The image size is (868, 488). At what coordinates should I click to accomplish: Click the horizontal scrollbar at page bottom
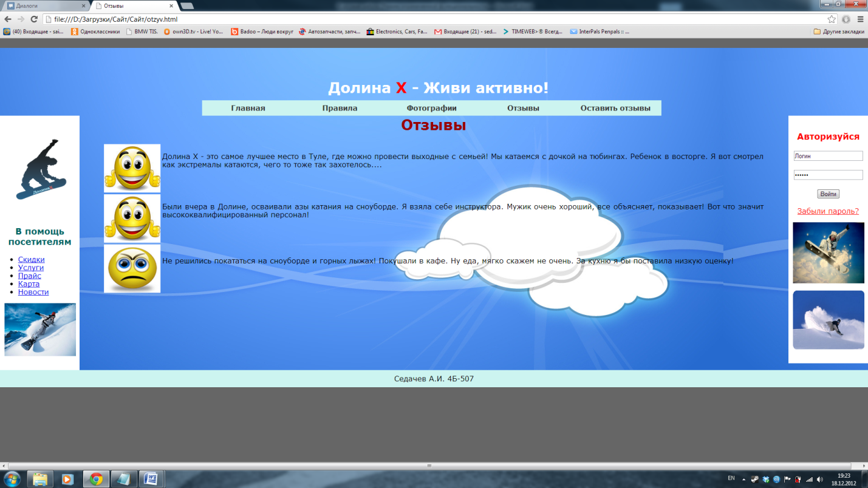[x=429, y=466]
